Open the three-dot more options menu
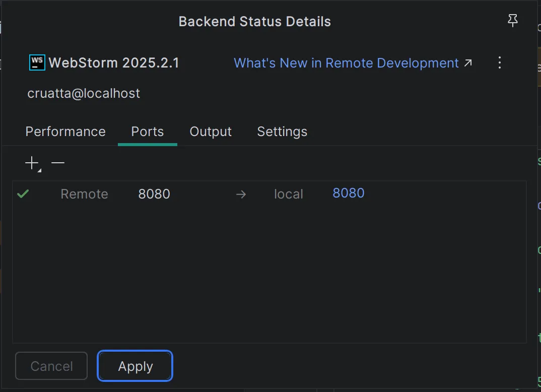The height and width of the screenshot is (392, 541). pyautogui.click(x=499, y=63)
